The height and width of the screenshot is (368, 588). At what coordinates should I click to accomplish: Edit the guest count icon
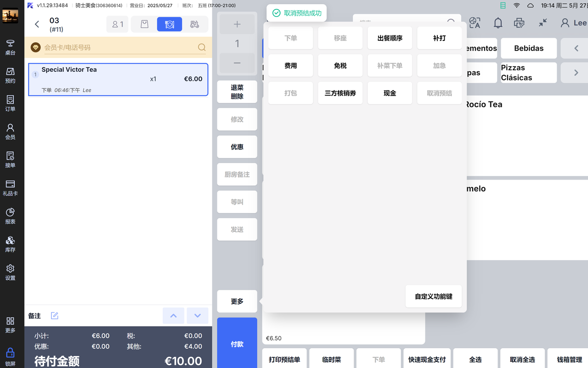[118, 24]
